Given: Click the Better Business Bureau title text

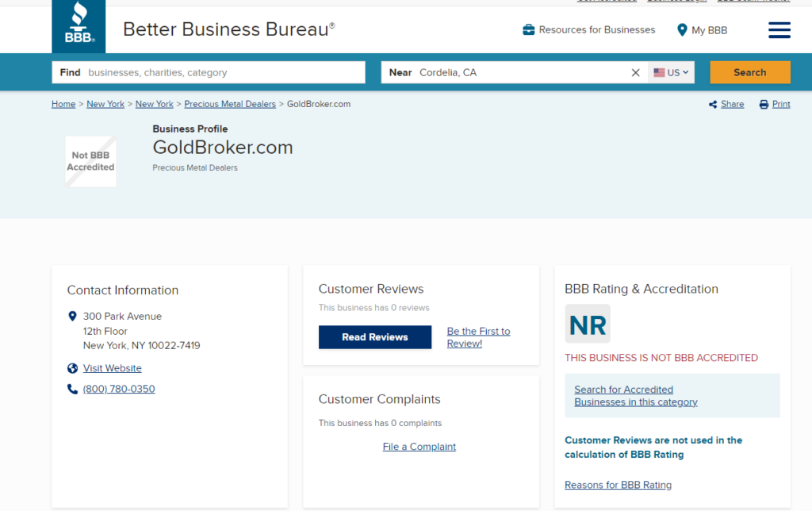Looking at the screenshot, I should point(229,29).
